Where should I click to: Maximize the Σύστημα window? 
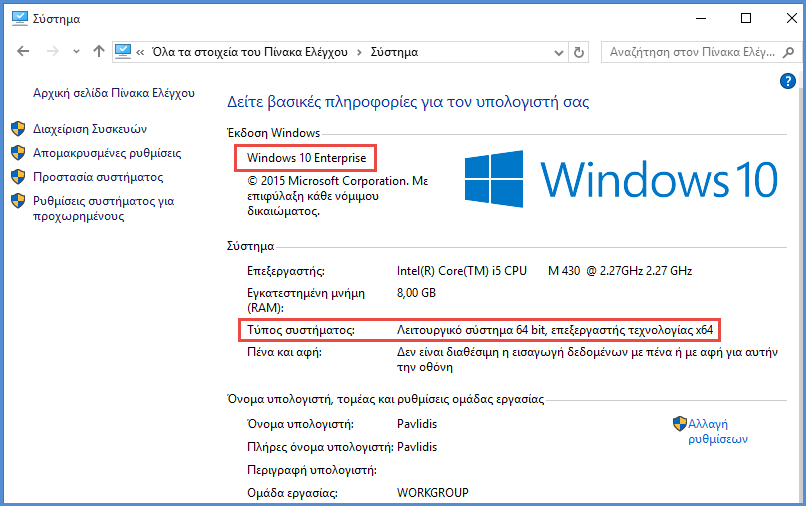[x=746, y=19]
